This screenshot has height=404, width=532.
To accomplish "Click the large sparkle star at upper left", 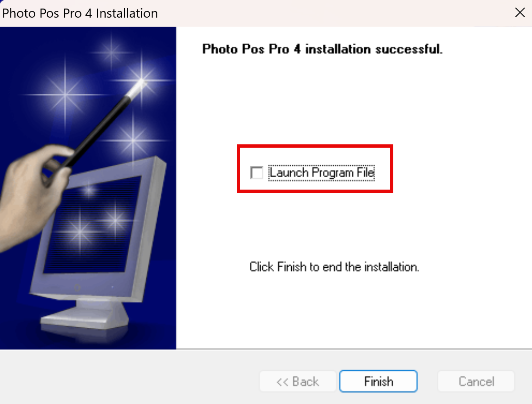I will point(65,95).
